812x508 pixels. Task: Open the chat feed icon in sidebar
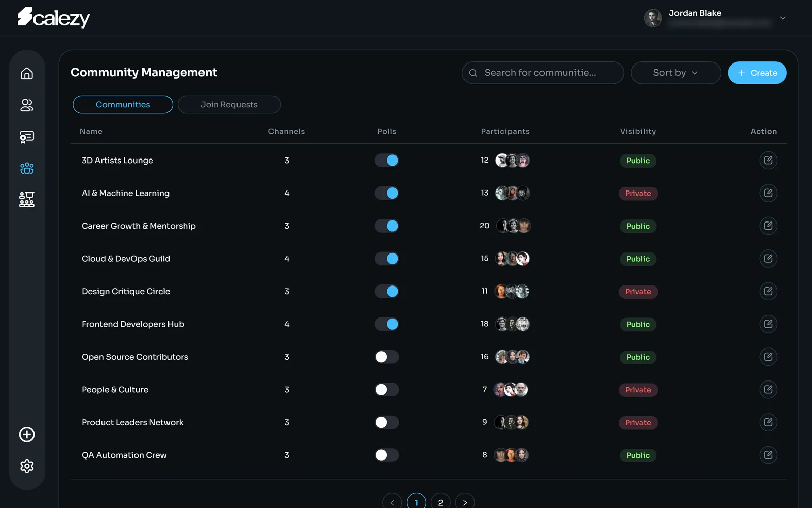point(27,137)
